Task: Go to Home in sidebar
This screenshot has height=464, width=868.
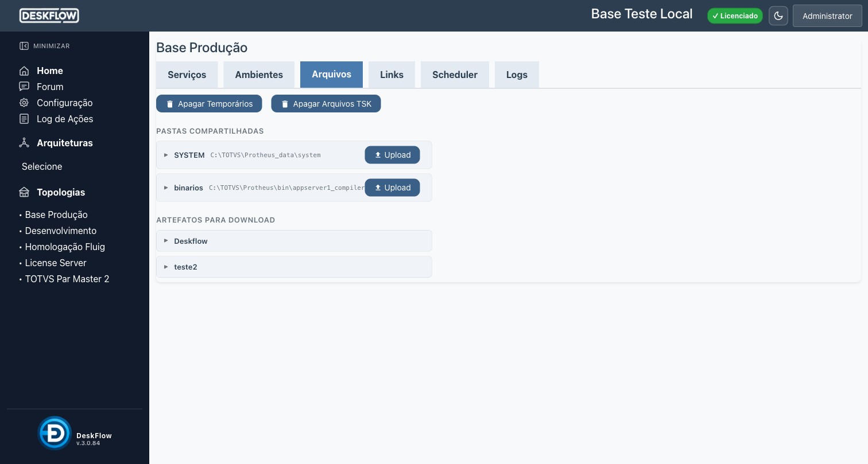Action: point(50,71)
